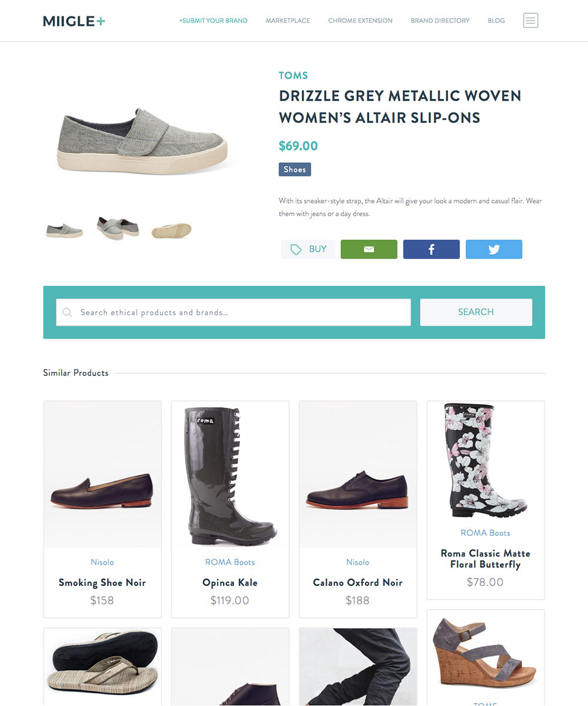Click +Submit Your Brand link
This screenshot has height=706, width=588.
pyautogui.click(x=213, y=21)
